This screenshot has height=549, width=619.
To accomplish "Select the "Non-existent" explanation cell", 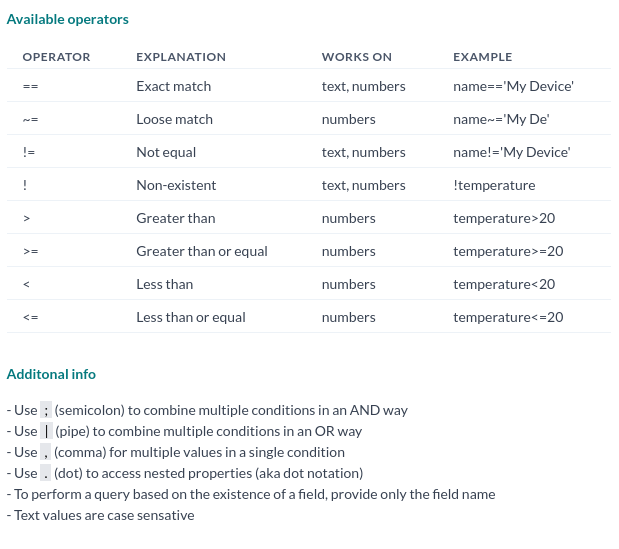I will (176, 185).
